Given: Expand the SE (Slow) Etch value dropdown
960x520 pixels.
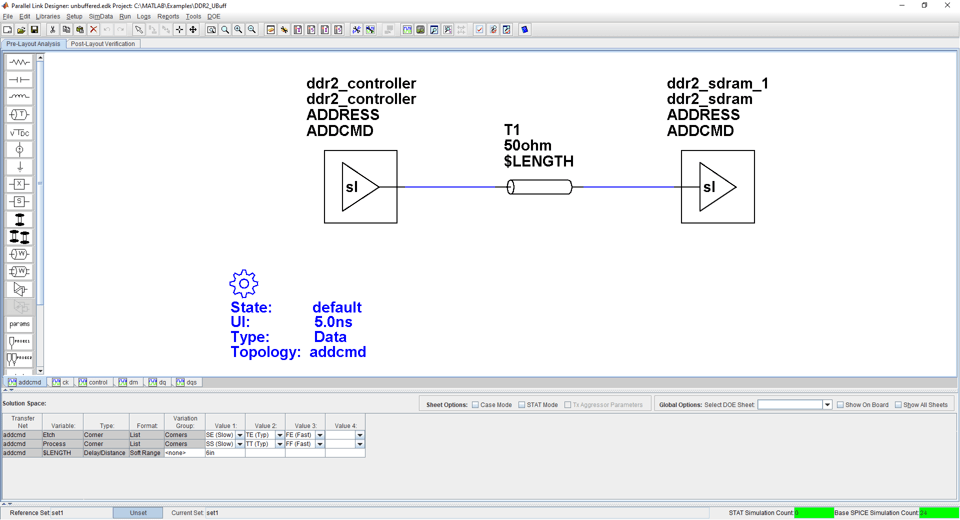Looking at the screenshot, I should pyautogui.click(x=240, y=435).
